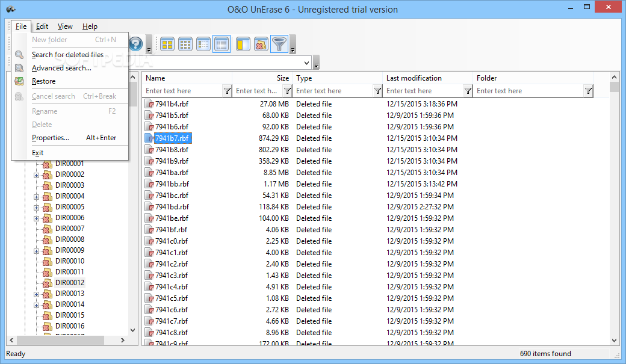Switch to list view mode
This screenshot has width=626, height=364.
point(203,45)
